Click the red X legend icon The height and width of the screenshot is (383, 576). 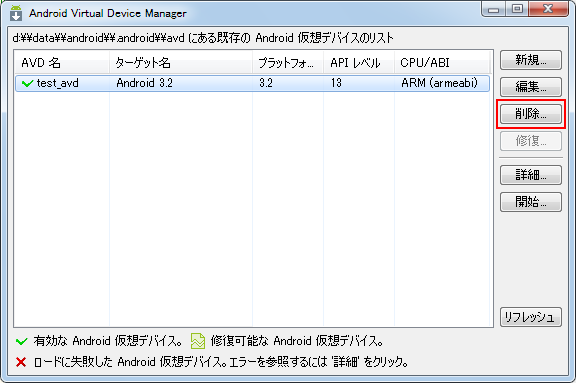click(21, 362)
